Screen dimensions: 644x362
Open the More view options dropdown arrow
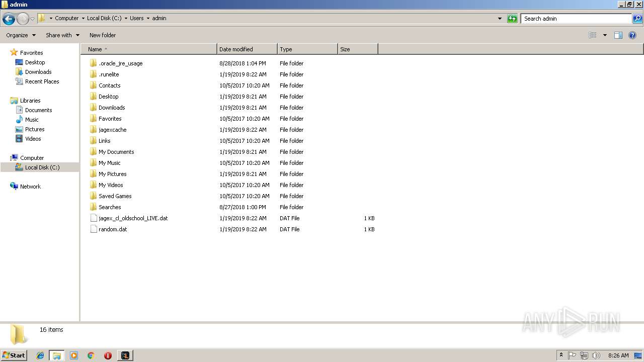click(605, 35)
